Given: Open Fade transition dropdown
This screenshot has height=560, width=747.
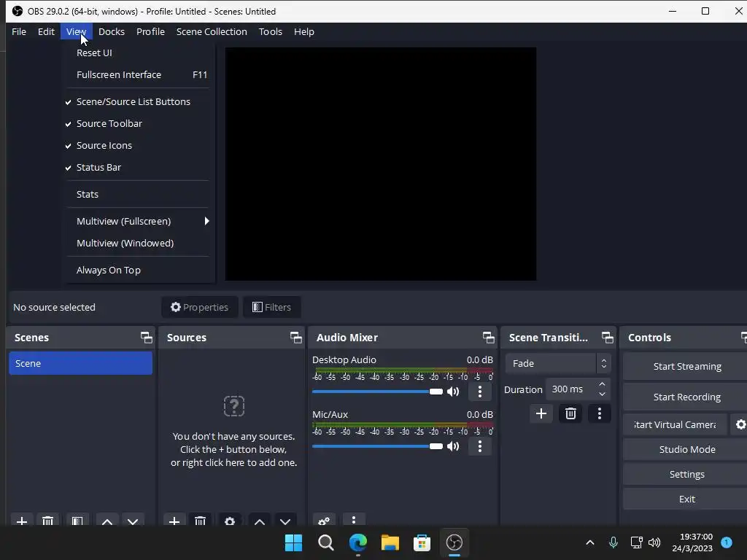Looking at the screenshot, I should coord(557,363).
